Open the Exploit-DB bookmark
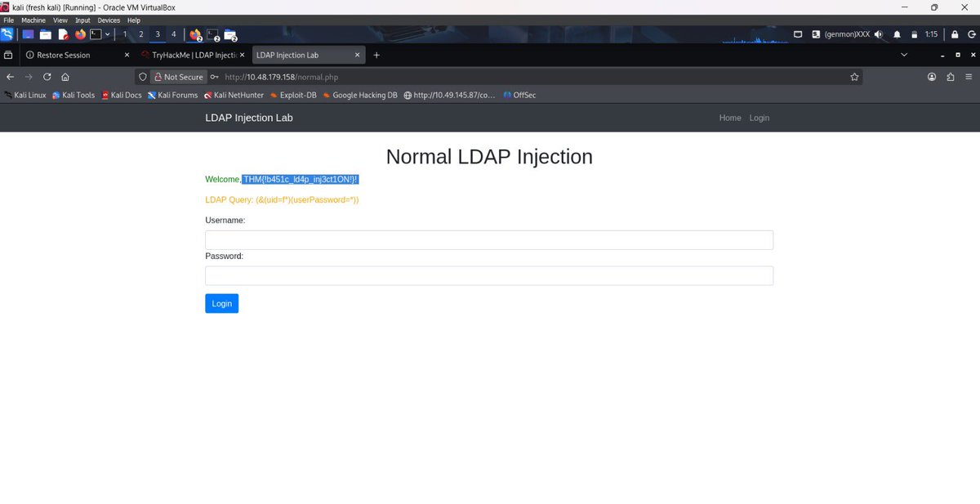The height and width of the screenshot is (504, 980). coord(292,95)
